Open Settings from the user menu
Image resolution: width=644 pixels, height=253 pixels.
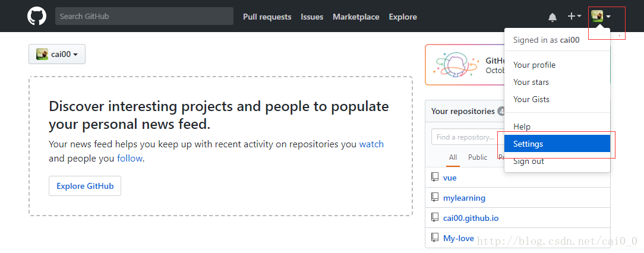tap(557, 144)
